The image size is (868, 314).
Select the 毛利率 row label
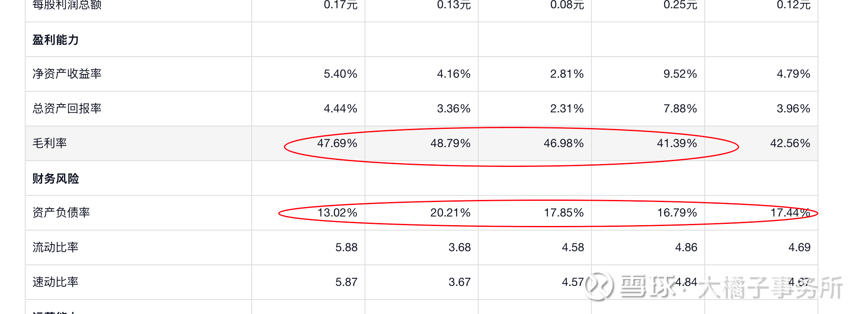(x=50, y=143)
